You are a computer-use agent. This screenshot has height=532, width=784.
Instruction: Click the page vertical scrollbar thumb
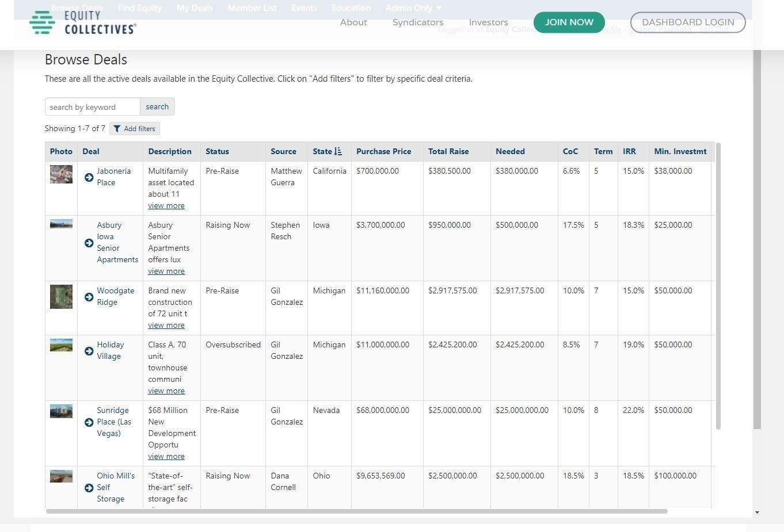(757, 239)
